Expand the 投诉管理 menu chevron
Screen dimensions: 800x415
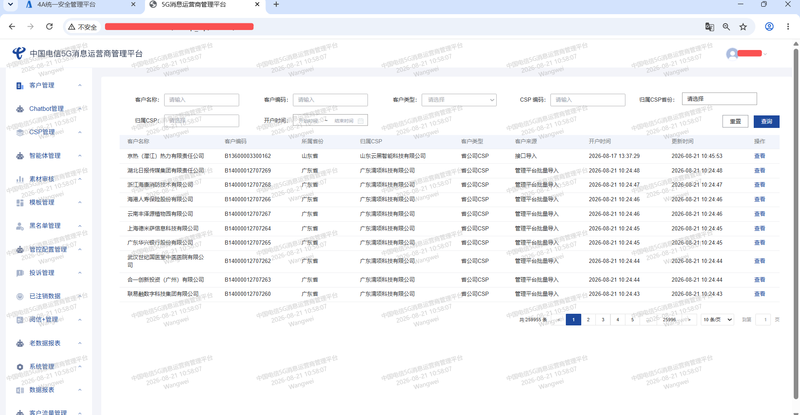[x=80, y=273]
